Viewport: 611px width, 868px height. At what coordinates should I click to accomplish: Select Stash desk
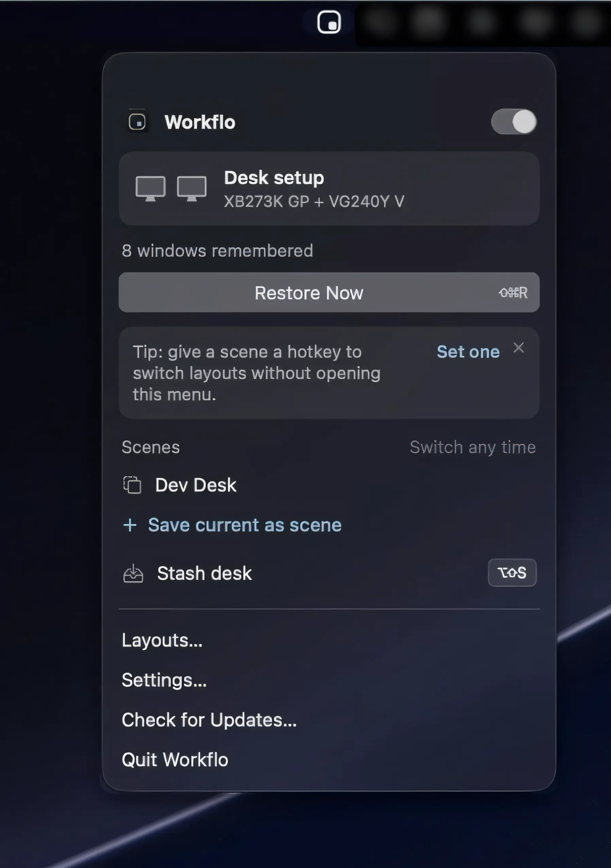tap(329, 573)
